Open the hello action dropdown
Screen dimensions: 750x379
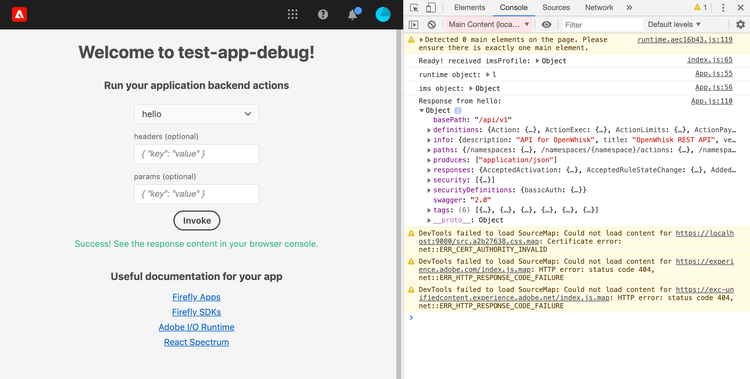coord(197,114)
